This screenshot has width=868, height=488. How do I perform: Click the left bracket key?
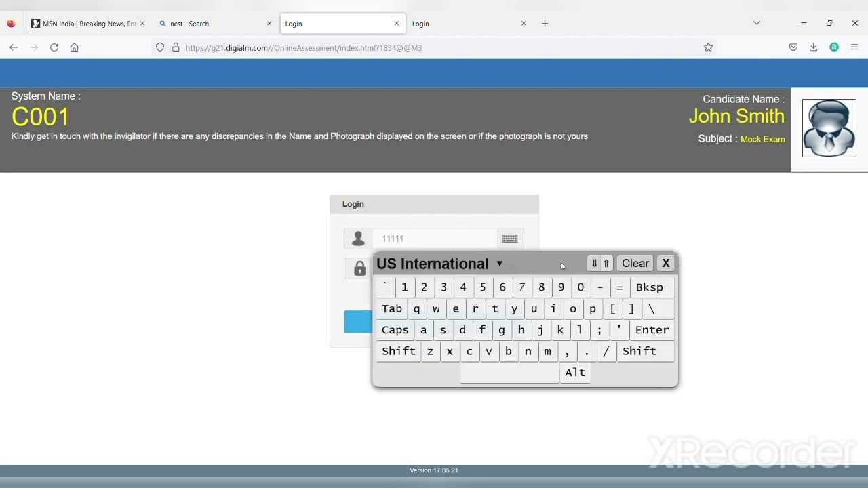click(612, 309)
